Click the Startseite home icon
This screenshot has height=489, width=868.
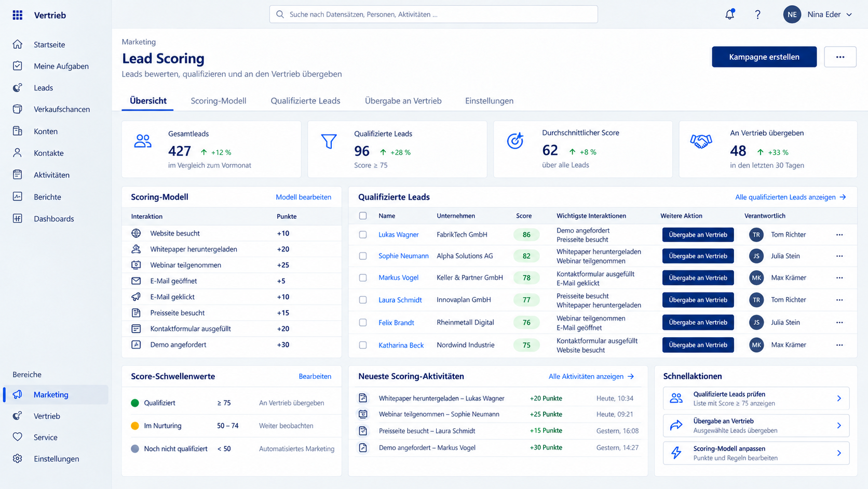pyautogui.click(x=18, y=44)
